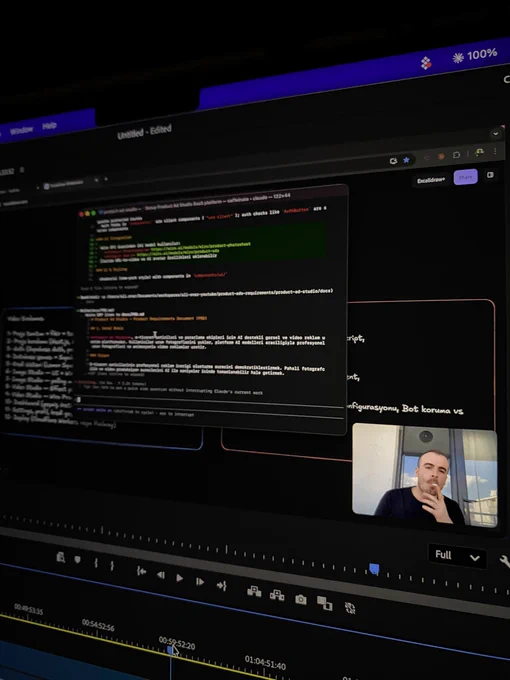510x680 pixels.
Task: Open the recorded browser's three-dot menu
Action: pyautogui.click(x=495, y=151)
